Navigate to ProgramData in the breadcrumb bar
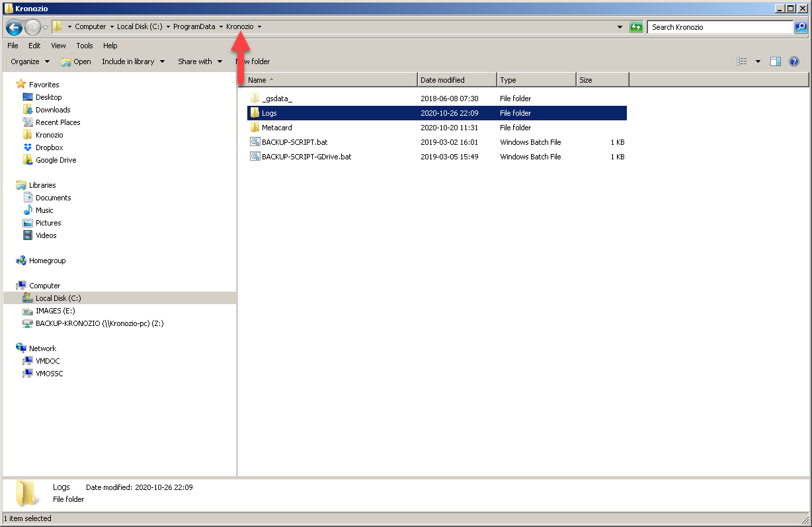Viewport: 812px width, 527px height. click(x=194, y=27)
